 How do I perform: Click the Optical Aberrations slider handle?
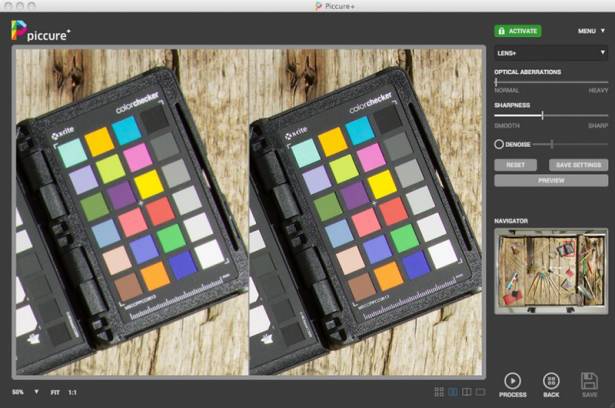coord(496,82)
